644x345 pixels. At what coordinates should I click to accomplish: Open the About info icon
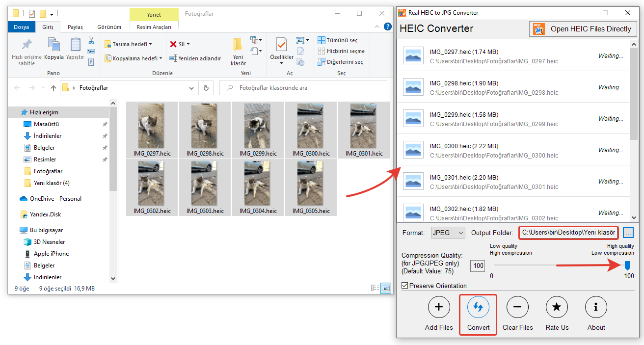click(x=596, y=308)
